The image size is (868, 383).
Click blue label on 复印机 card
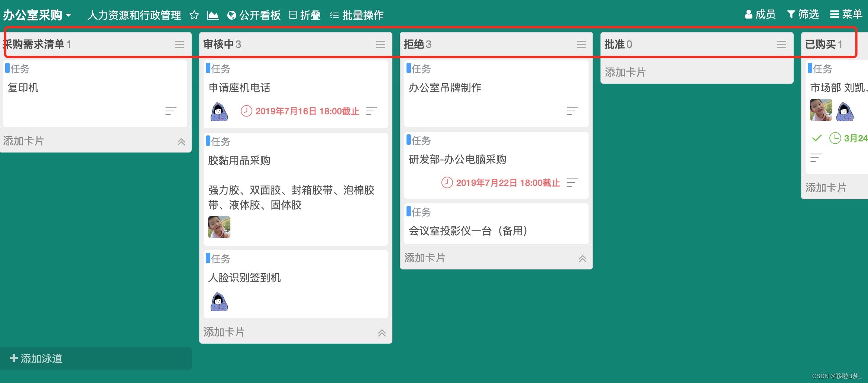[7, 68]
